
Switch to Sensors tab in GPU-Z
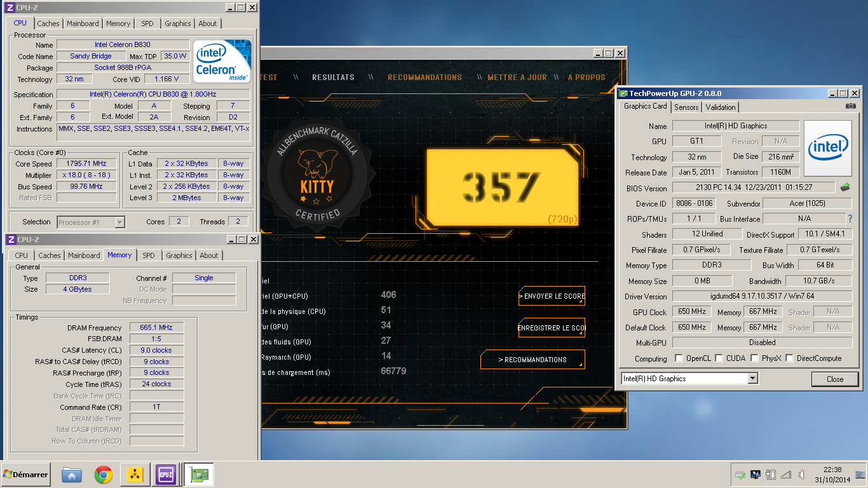click(x=686, y=107)
